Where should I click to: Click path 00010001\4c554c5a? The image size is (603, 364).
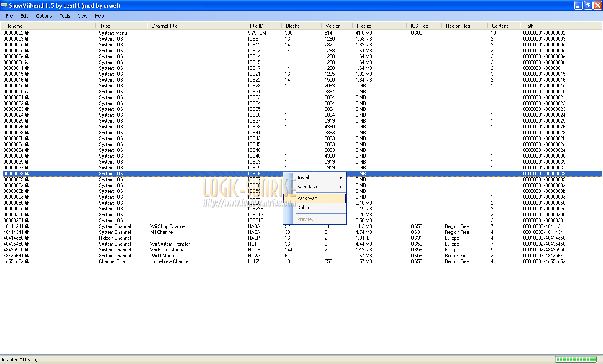544,261
